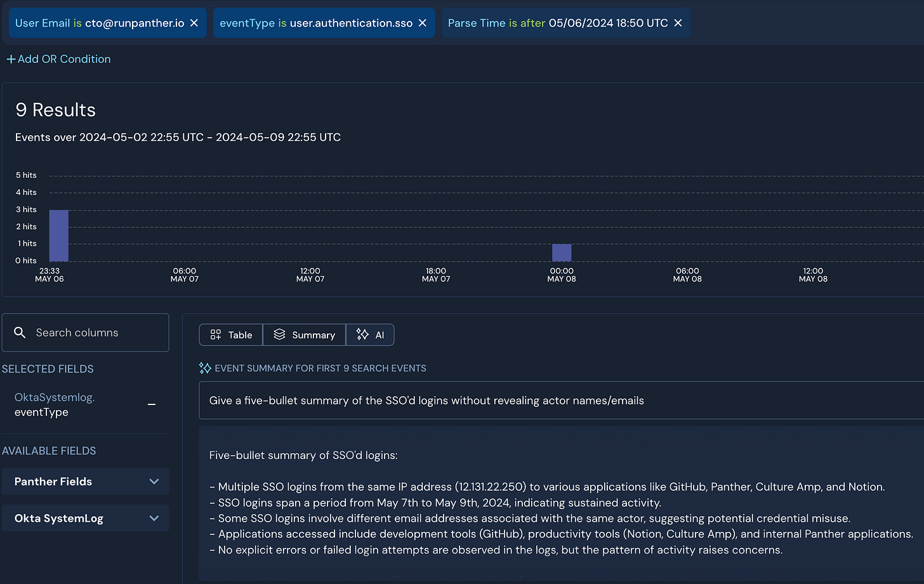
Task: Click the chevron beside Panther Fields
Action: coord(154,482)
